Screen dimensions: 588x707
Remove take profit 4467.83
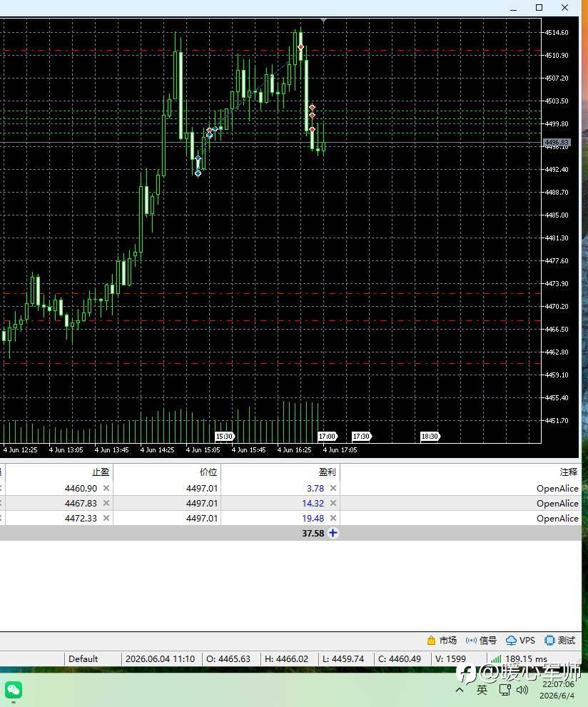point(106,503)
